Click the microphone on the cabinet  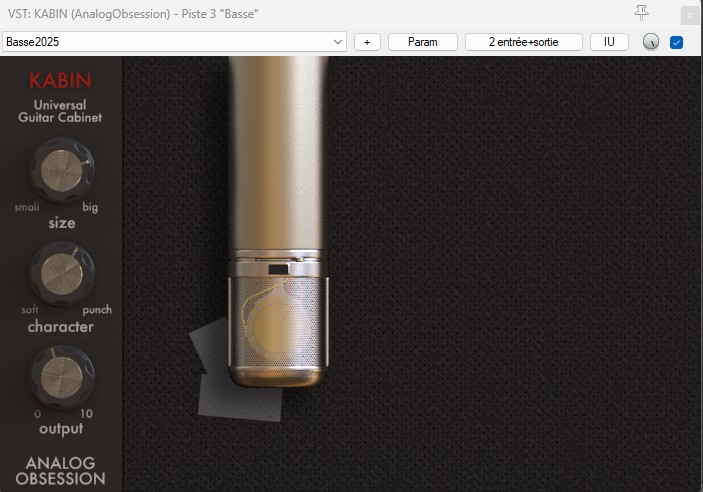coord(278,222)
